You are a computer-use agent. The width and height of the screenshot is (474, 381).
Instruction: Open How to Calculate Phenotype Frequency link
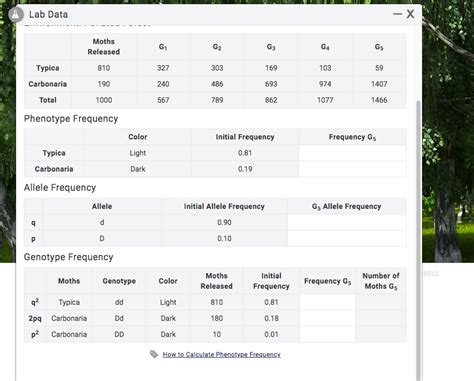(x=221, y=355)
